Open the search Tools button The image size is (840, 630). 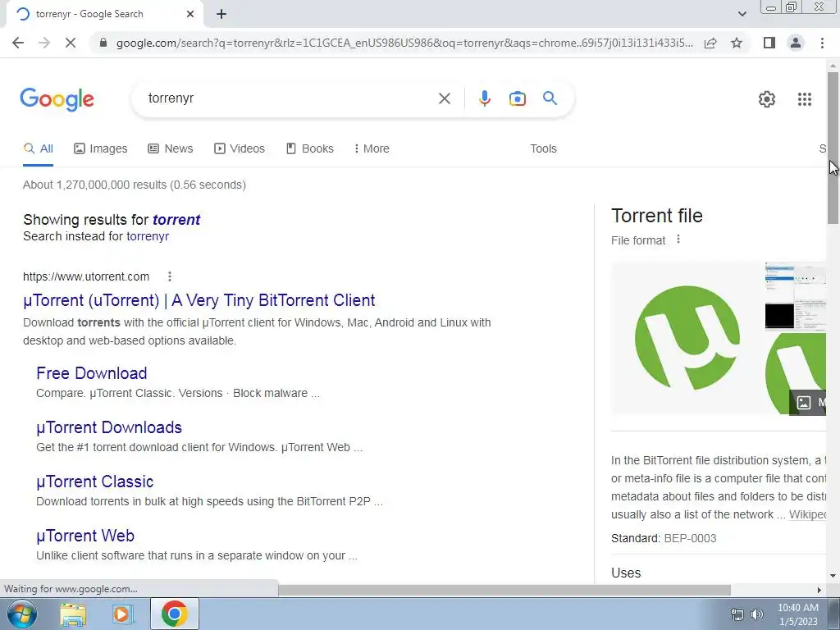543,149
